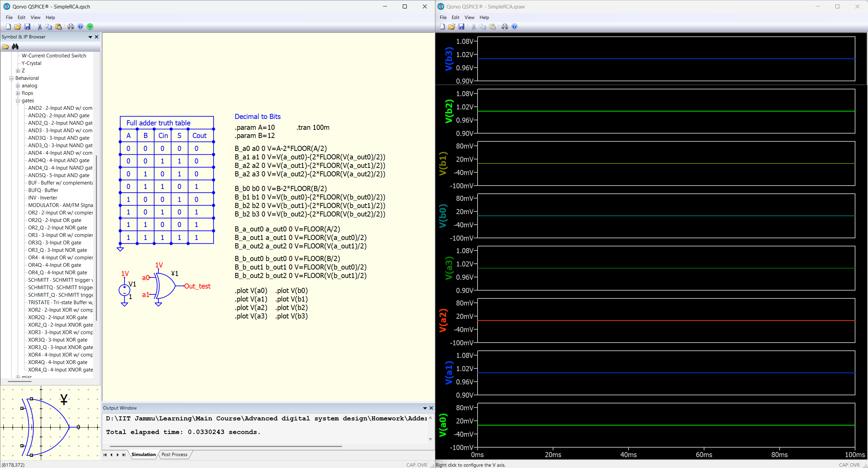Close the Output Window panel
This screenshot has width=868, height=468.
coord(431,408)
